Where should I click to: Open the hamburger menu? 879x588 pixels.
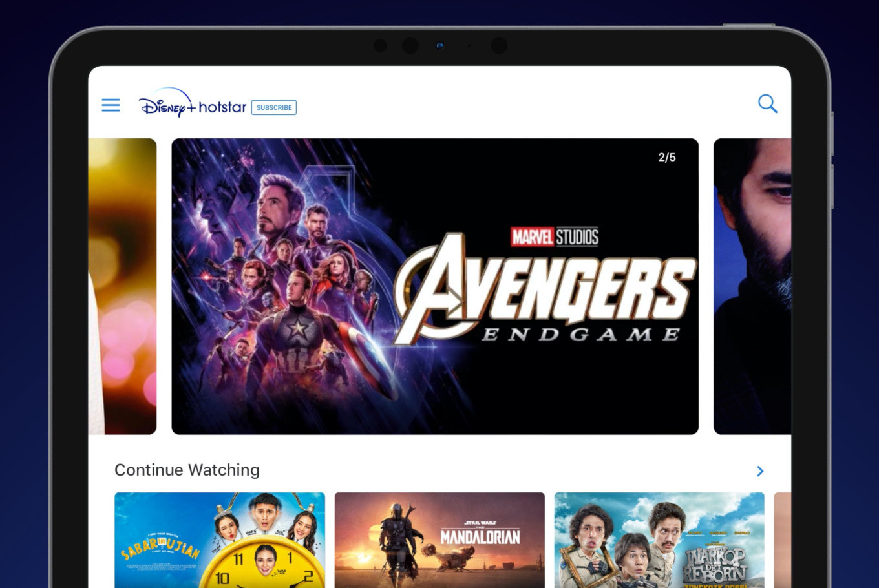[x=111, y=105]
